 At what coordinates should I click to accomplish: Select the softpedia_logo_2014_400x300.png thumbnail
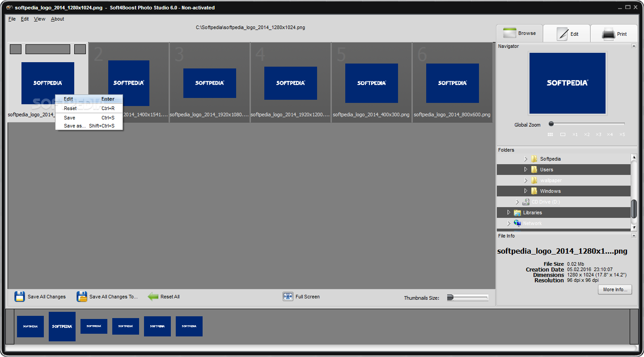tap(372, 82)
